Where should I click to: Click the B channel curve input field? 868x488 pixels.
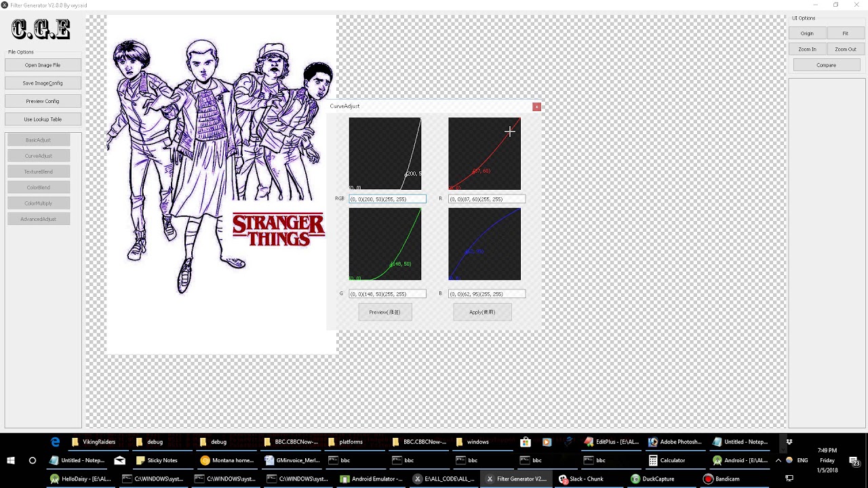coord(486,294)
